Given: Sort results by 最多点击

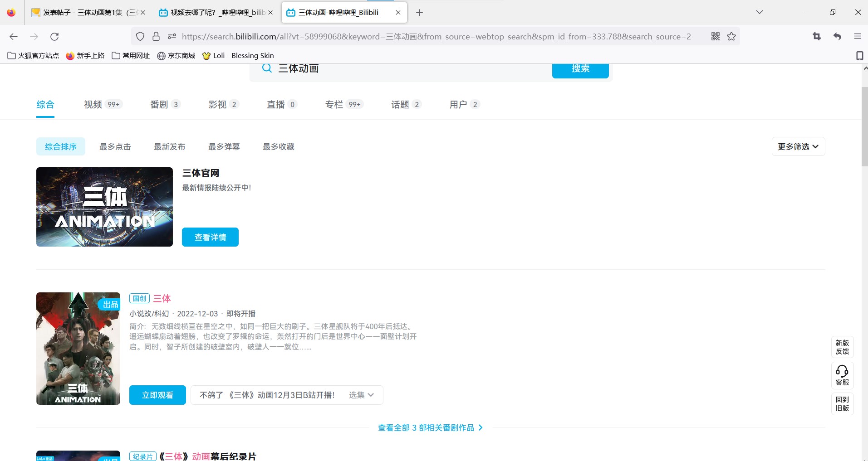Looking at the screenshot, I should 115,146.
